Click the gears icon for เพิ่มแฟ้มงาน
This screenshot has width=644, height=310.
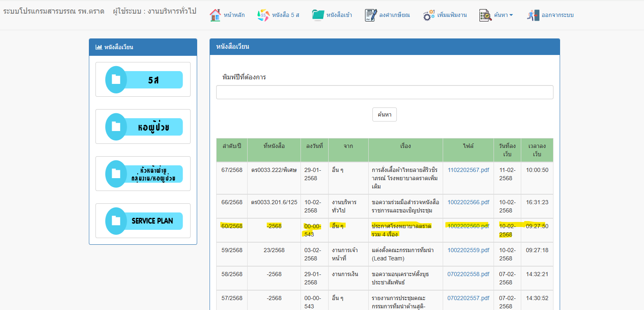pyautogui.click(x=429, y=15)
